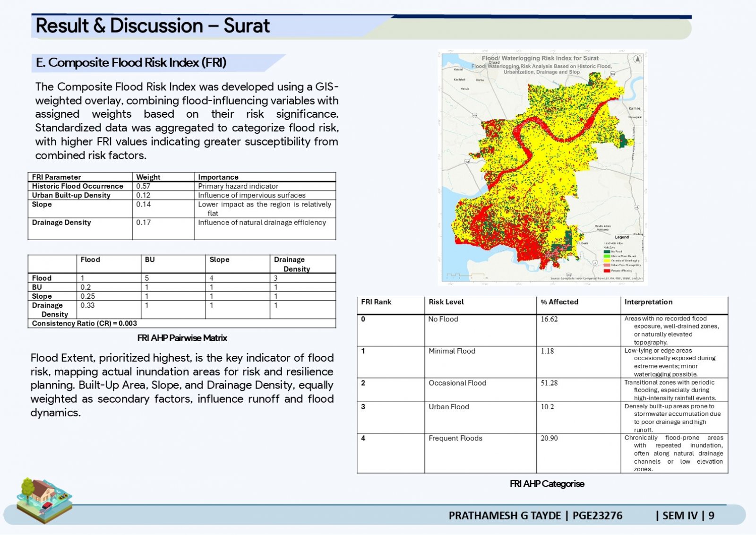This screenshot has height=535, width=756.
Task: Click the weight value 0.14
Action: (143, 204)
